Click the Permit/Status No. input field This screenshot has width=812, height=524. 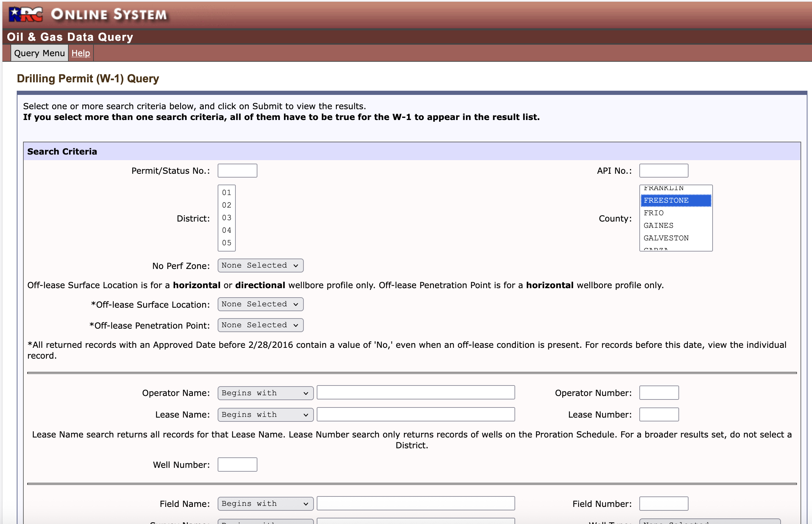point(237,171)
